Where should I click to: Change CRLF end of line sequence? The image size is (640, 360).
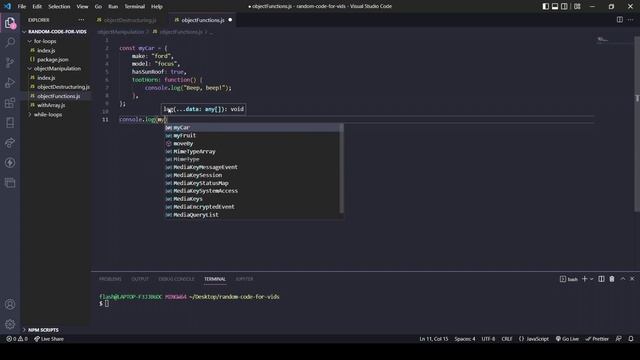click(507, 339)
